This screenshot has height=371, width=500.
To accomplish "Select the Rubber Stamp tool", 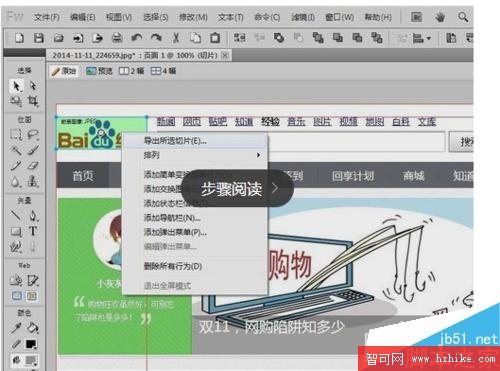I will (33, 182).
